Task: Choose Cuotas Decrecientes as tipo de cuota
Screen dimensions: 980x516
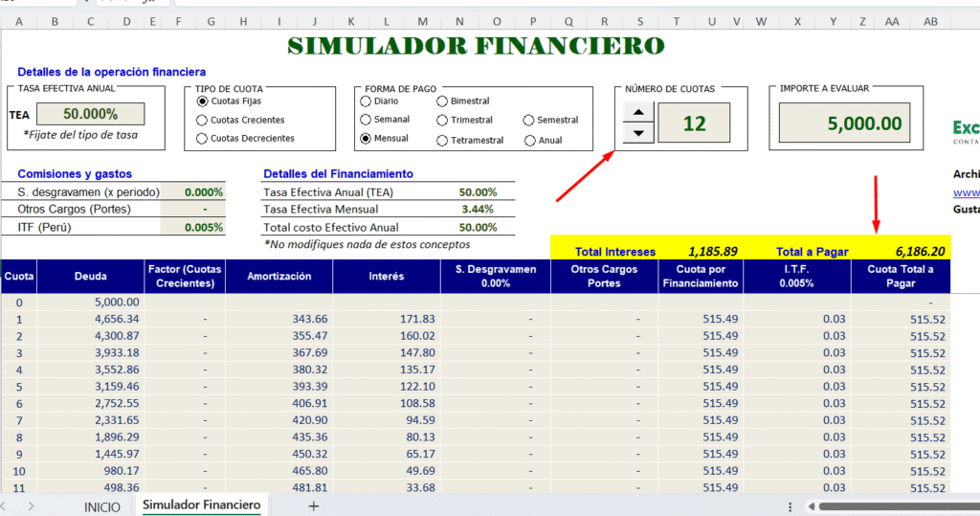Action: [x=202, y=139]
